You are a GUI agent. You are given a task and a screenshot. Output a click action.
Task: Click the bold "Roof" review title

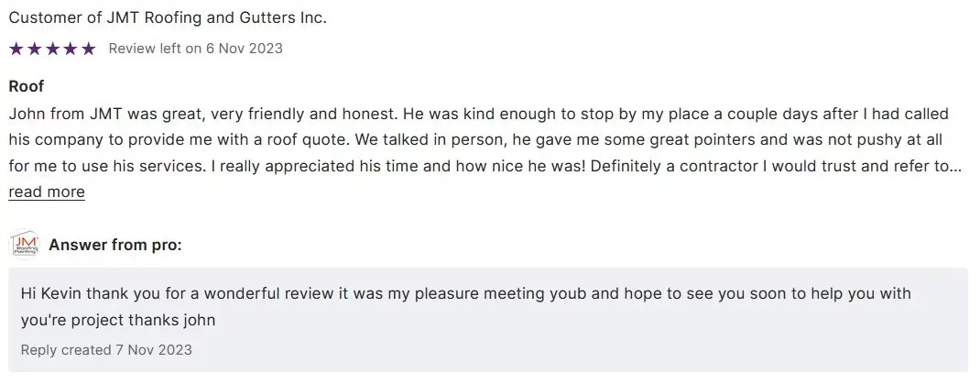coord(27,86)
